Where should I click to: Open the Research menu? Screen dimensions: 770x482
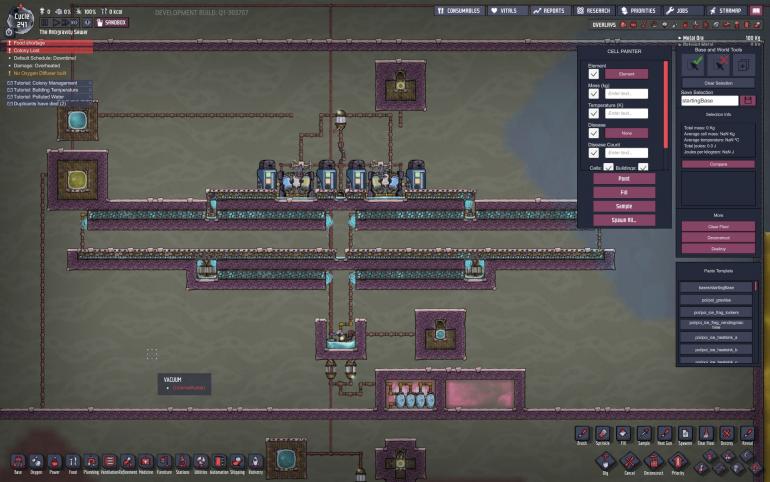tap(593, 10)
